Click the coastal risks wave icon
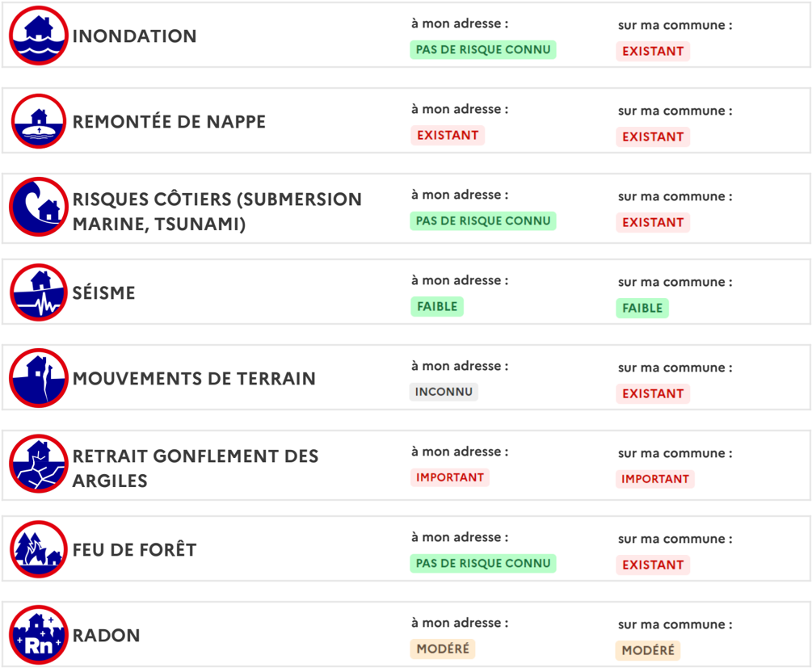The height and width of the screenshot is (668, 812). 39,207
